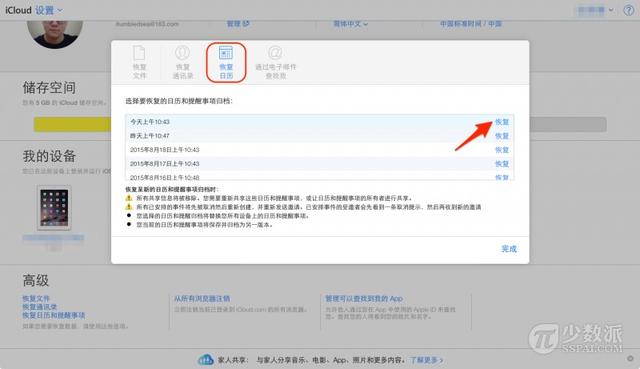This screenshot has width=640, height=369.
Task: Open the 恢复文件 tab in the restore dialog
Action: 139,62
